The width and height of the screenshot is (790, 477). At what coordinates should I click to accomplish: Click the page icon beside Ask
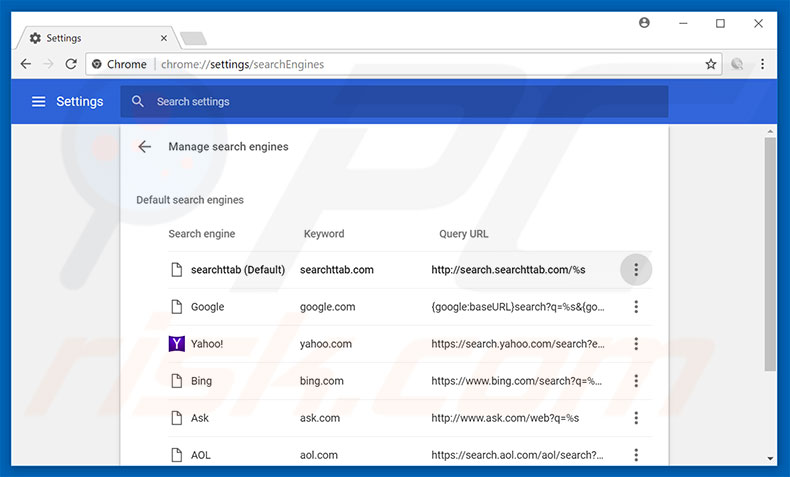[176, 418]
